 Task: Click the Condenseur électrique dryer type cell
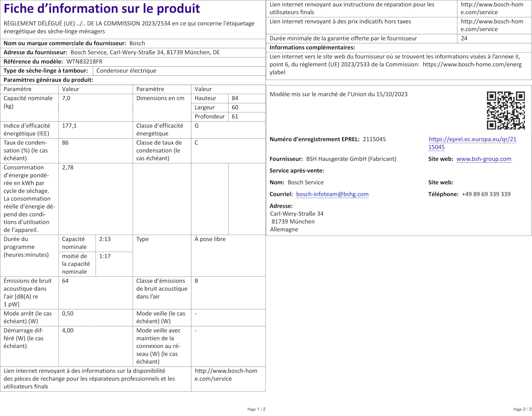(126, 71)
